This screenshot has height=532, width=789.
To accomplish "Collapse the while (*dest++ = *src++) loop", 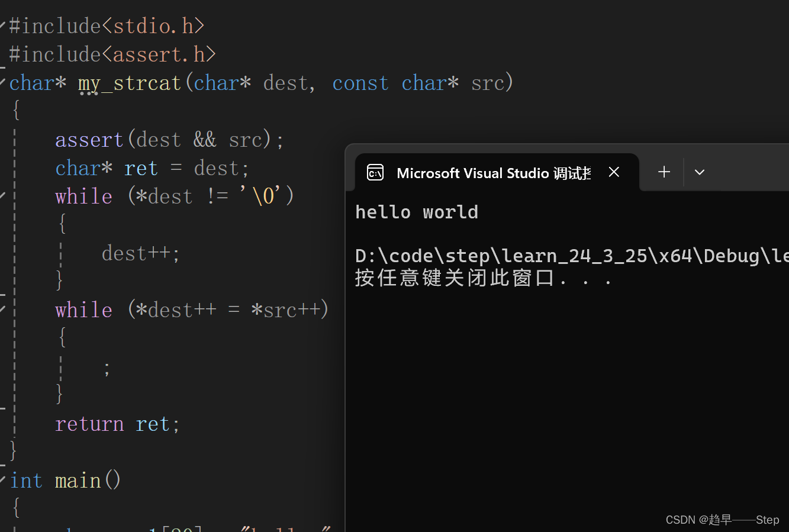I will pyautogui.click(x=3, y=309).
